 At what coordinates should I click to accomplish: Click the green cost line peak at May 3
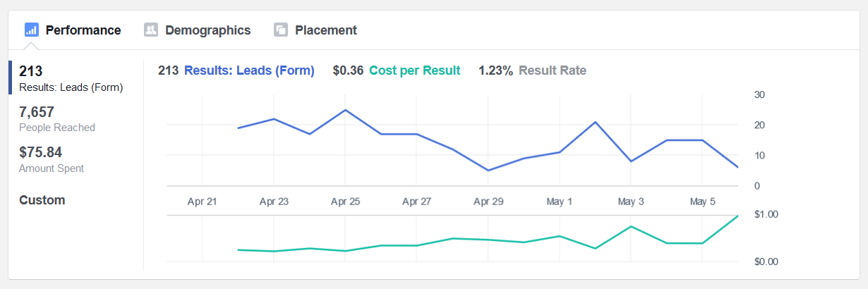[x=631, y=226]
